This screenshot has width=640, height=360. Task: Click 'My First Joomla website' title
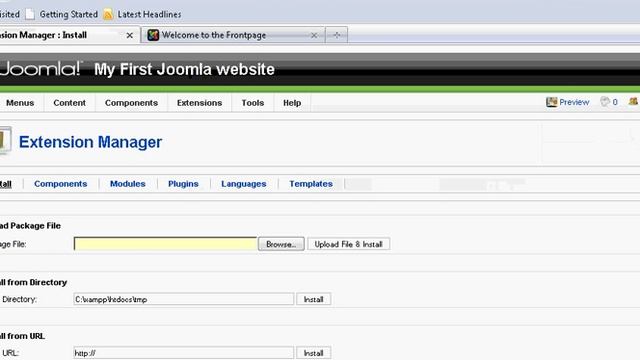(184, 69)
